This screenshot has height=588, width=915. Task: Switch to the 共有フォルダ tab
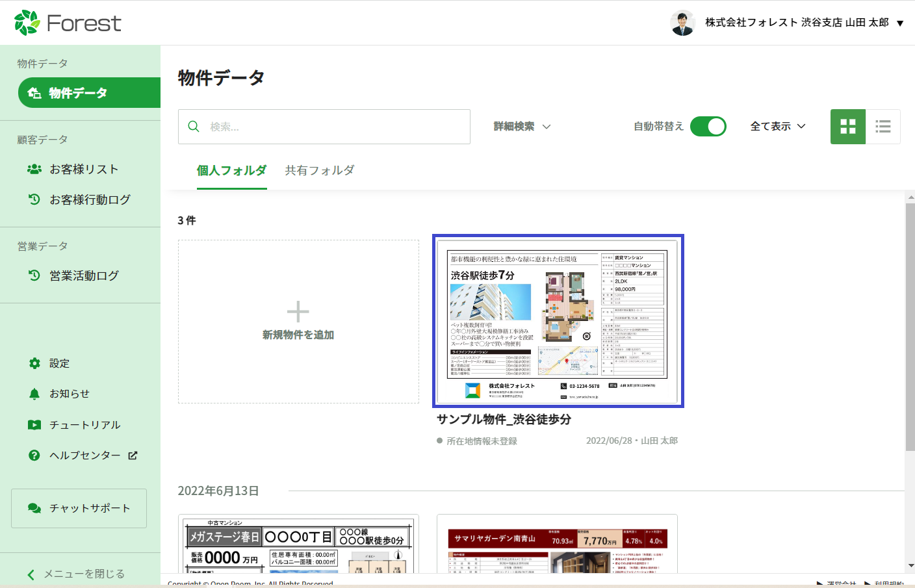[320, 170]
